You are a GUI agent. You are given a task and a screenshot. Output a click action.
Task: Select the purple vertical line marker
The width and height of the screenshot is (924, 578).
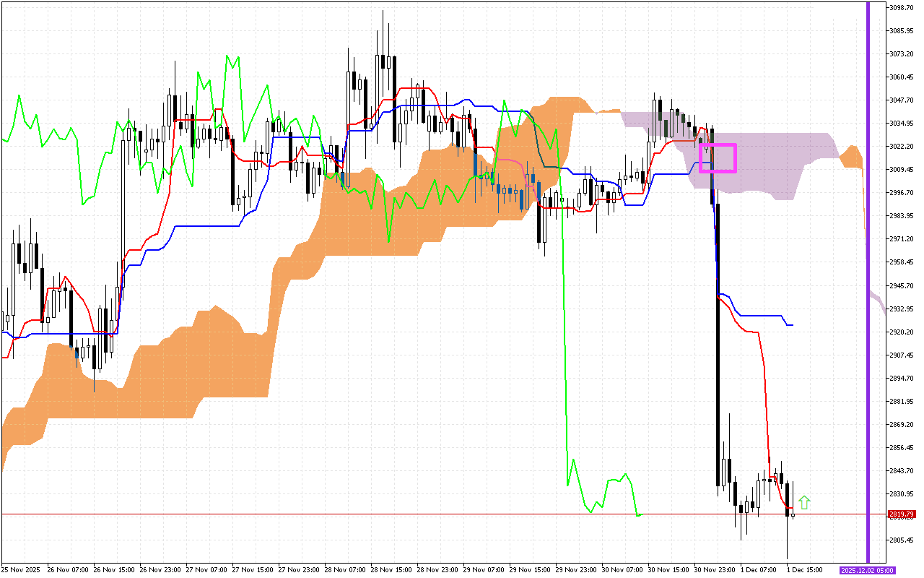[868, 289]
